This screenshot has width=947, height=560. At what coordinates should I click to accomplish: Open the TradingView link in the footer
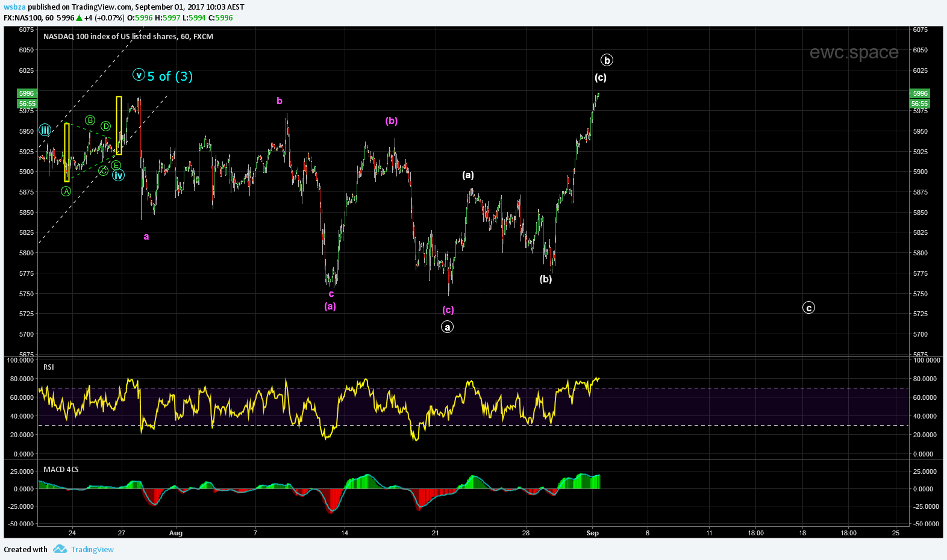92,549
